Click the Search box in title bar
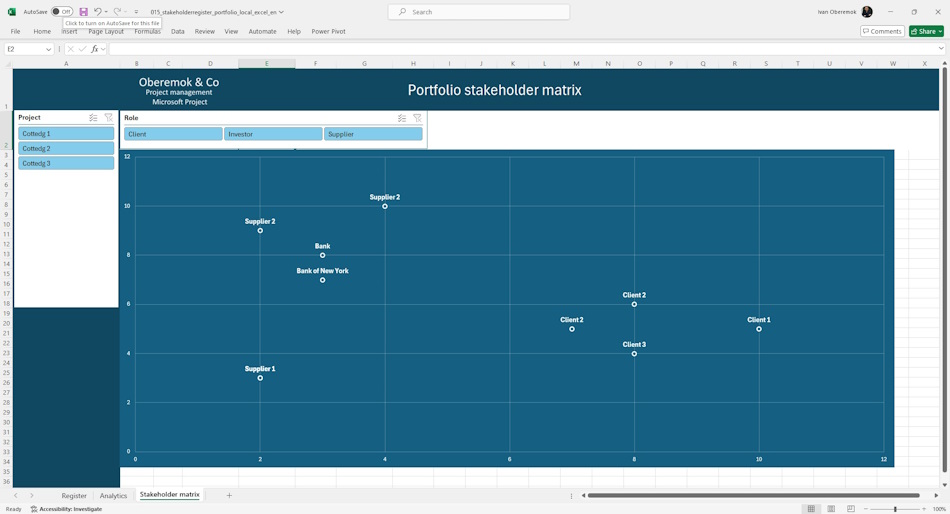Viewport: 950px width, 514px height. (479, 12)
